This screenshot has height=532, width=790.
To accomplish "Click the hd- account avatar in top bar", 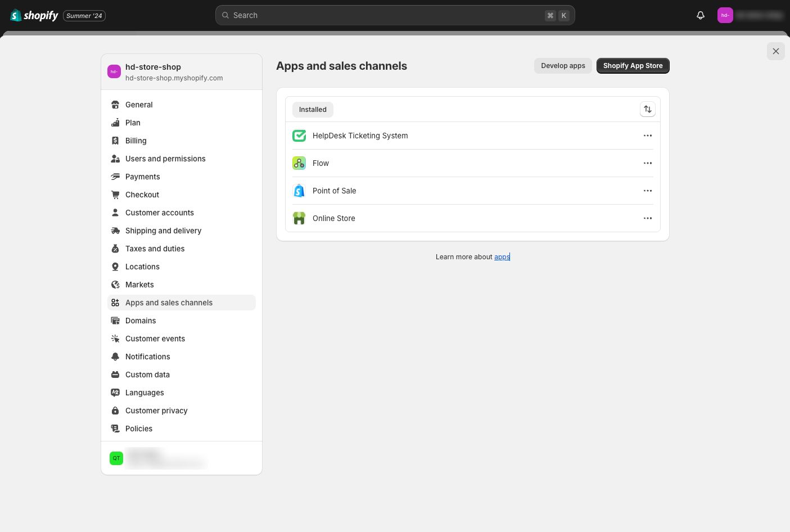I will point(725,15).
